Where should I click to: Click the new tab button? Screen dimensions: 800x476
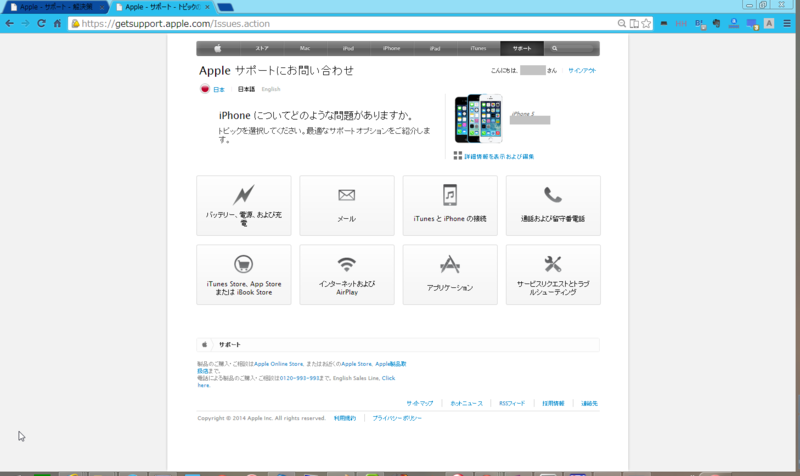tap(225, 7)
